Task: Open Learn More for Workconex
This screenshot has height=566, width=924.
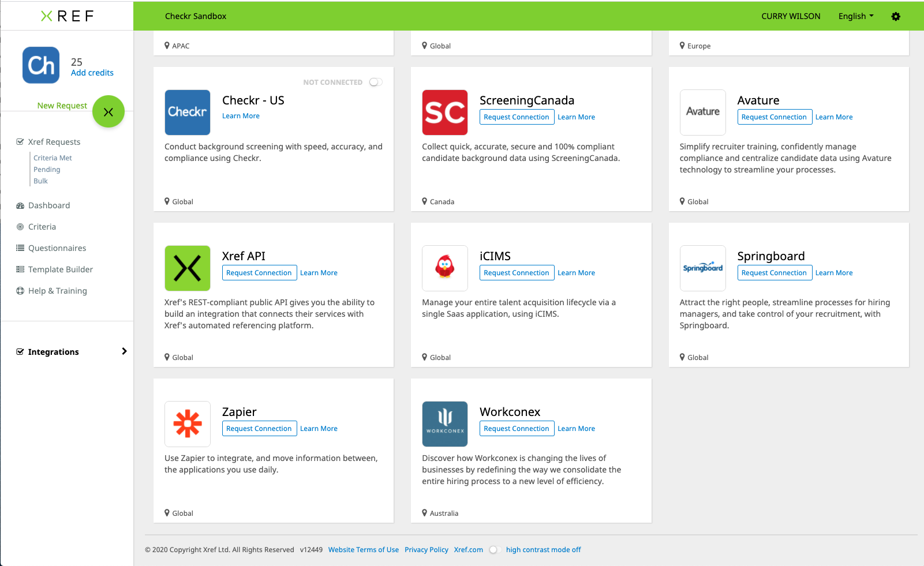Action: click(576, 429)
